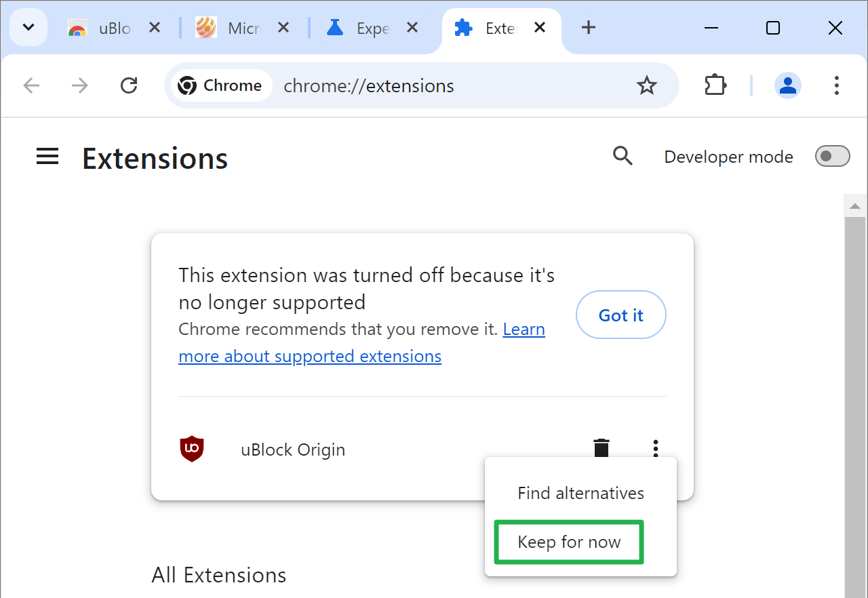Toggle Developer mode switch
Screen dimensions: 868x598
832,157
